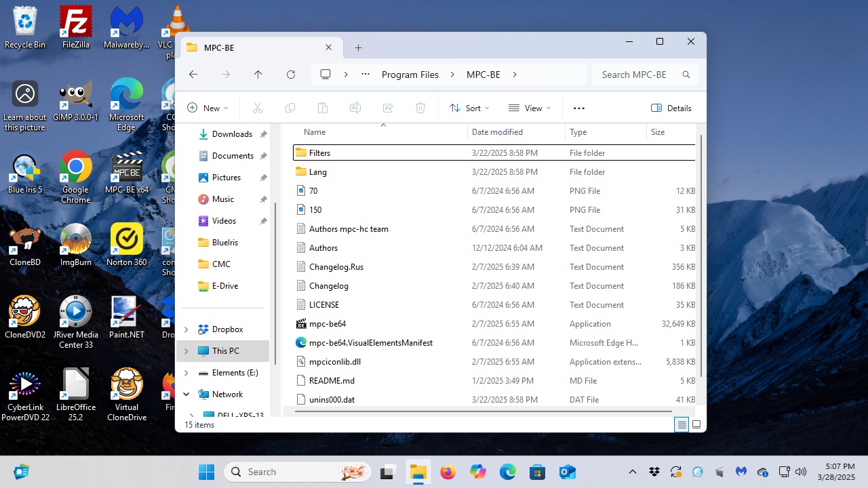Open collapsed breadcrumb ellipsis in address bar
Screen dimensions: 868x488
pos(366,75)
